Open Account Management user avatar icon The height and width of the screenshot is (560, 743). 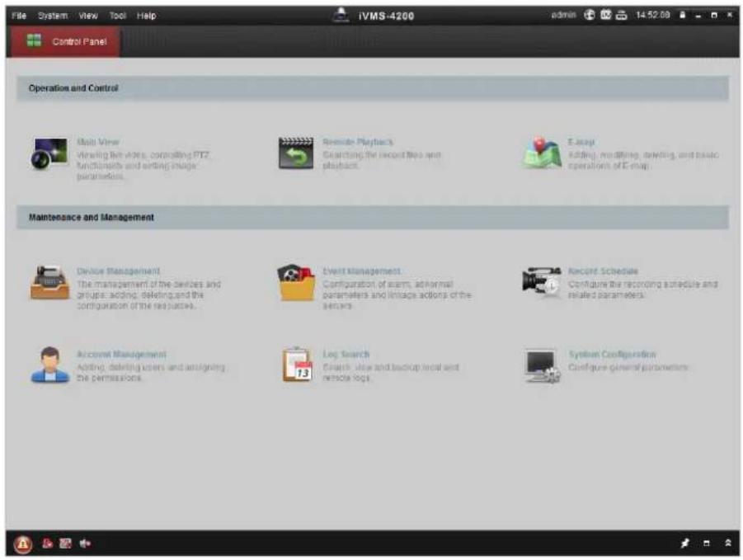click(49, 365)
